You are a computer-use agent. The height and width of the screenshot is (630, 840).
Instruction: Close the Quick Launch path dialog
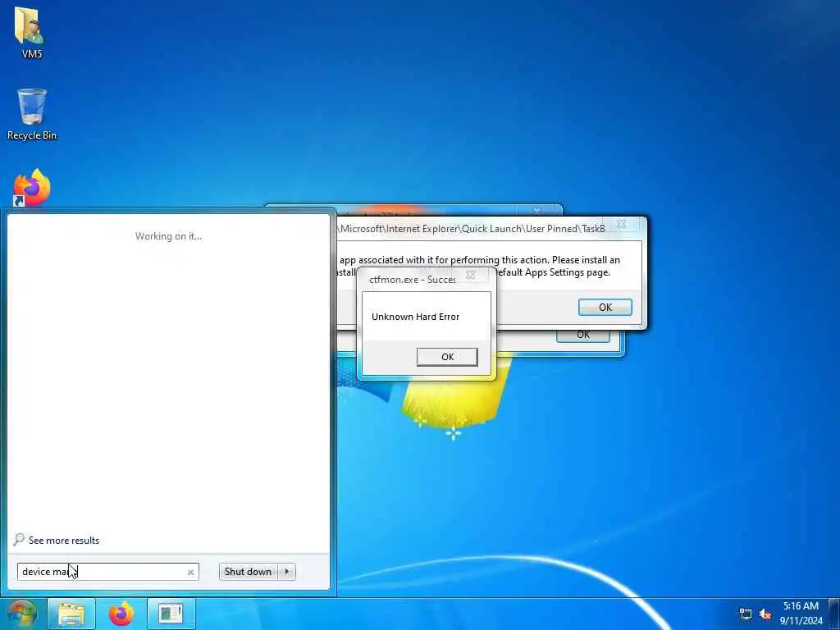point(622,224)
